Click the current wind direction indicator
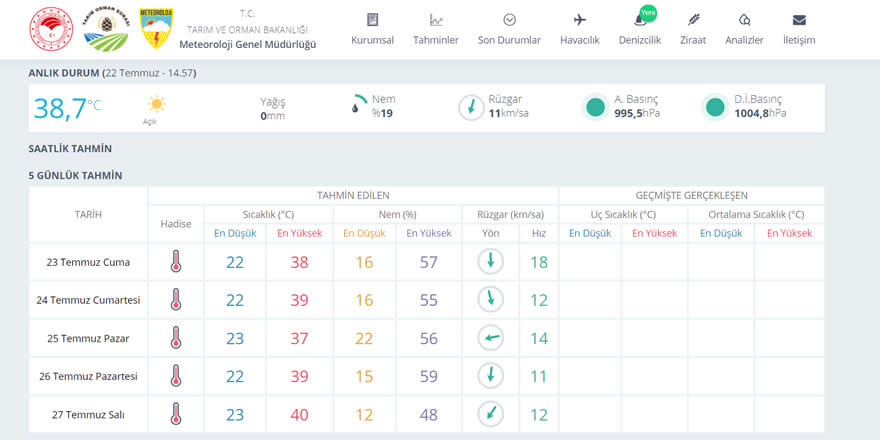880x440 pixels. [471, 107]
